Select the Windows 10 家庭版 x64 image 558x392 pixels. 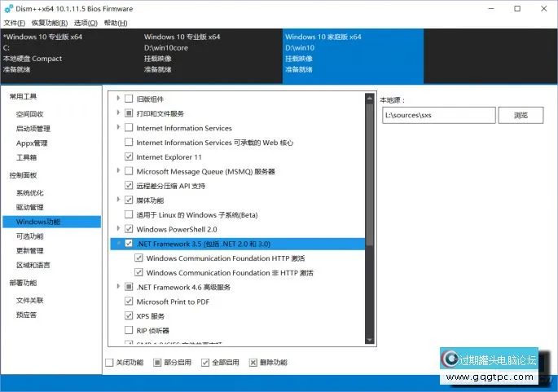click(353, 53)
